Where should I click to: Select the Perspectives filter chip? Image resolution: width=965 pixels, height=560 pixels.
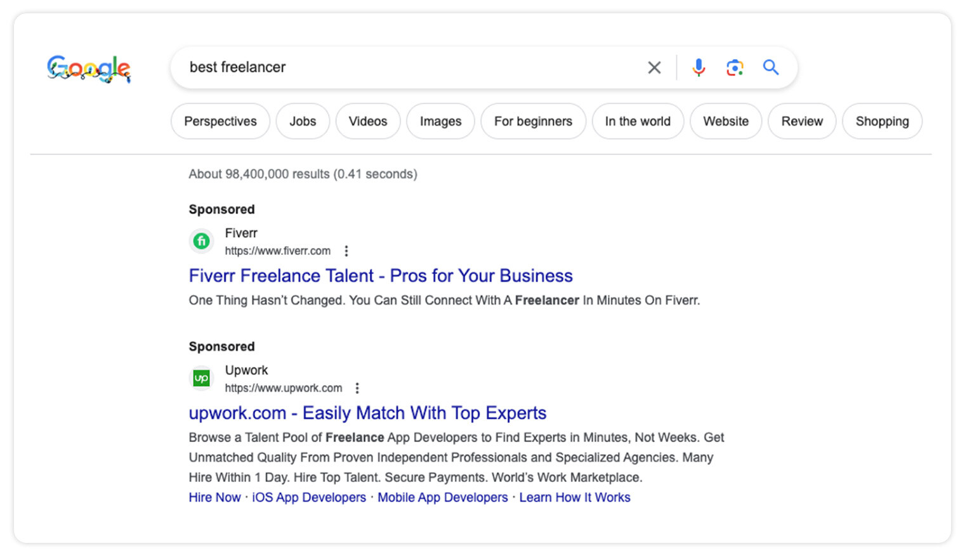pos(220,121)
